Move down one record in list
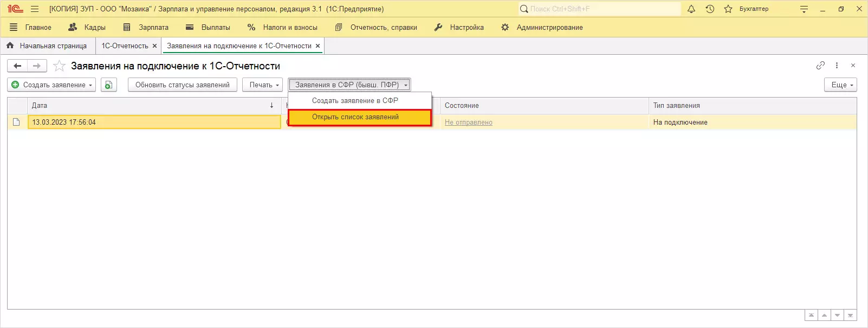The width and height of the screenshot is (868, 328). click(x=838, y=315)
